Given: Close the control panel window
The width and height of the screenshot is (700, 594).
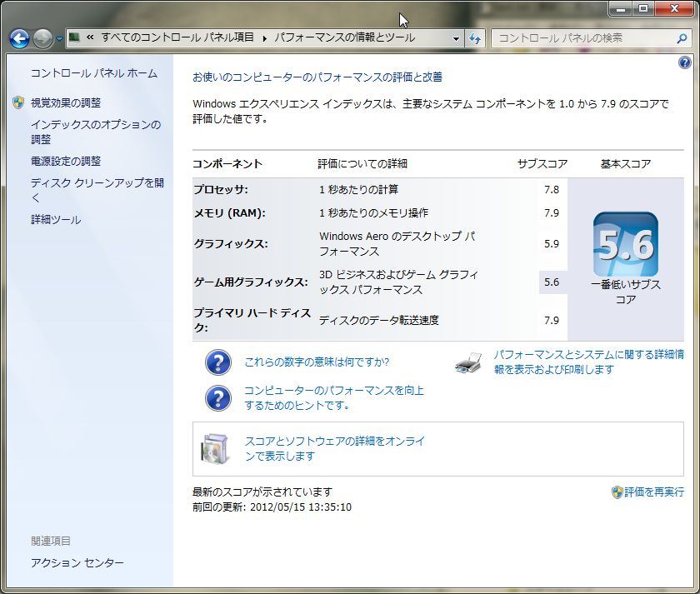Looking at the screenshot, I should [673, 8].
